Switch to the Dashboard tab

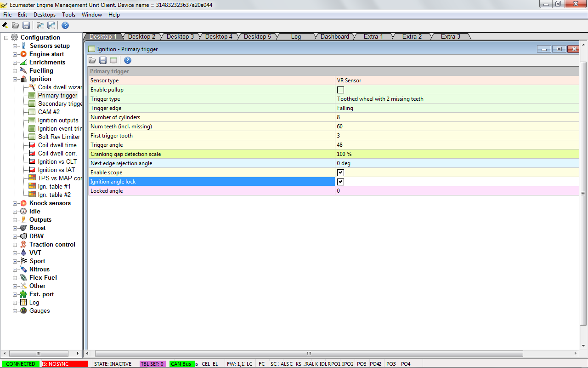pyautogui.click(x=334, y=37)
